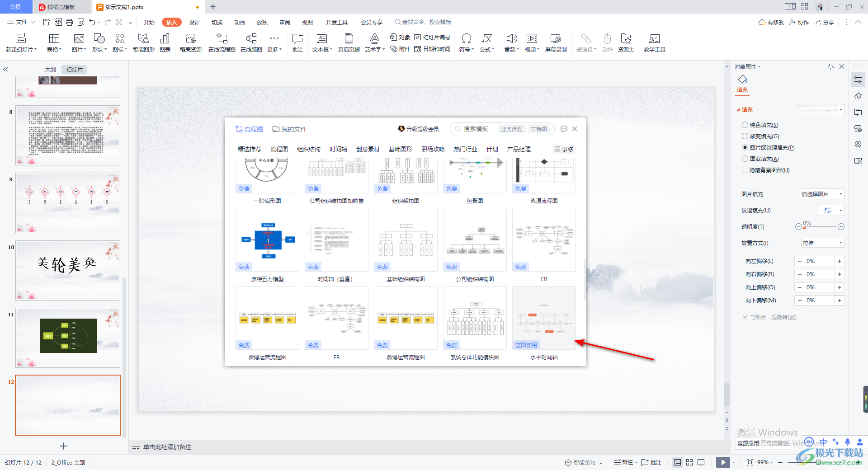
Task: Open the Picture Fill (请选择图片) dropdown
Action: (x=822, y=194)
